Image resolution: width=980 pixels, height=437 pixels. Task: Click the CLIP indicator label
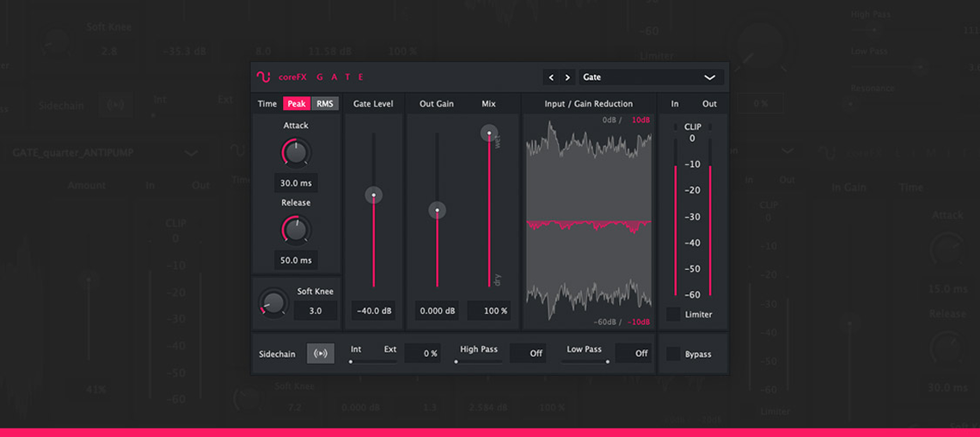coord(693,127)
